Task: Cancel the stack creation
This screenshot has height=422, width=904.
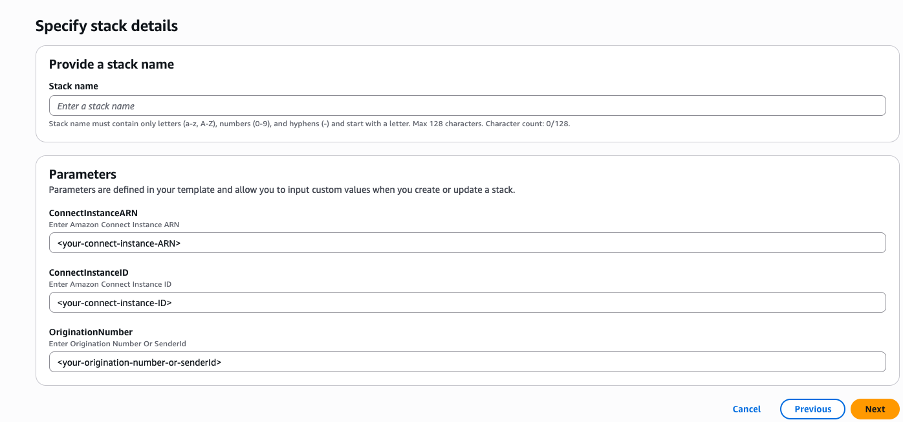Action: coord(746,409)
